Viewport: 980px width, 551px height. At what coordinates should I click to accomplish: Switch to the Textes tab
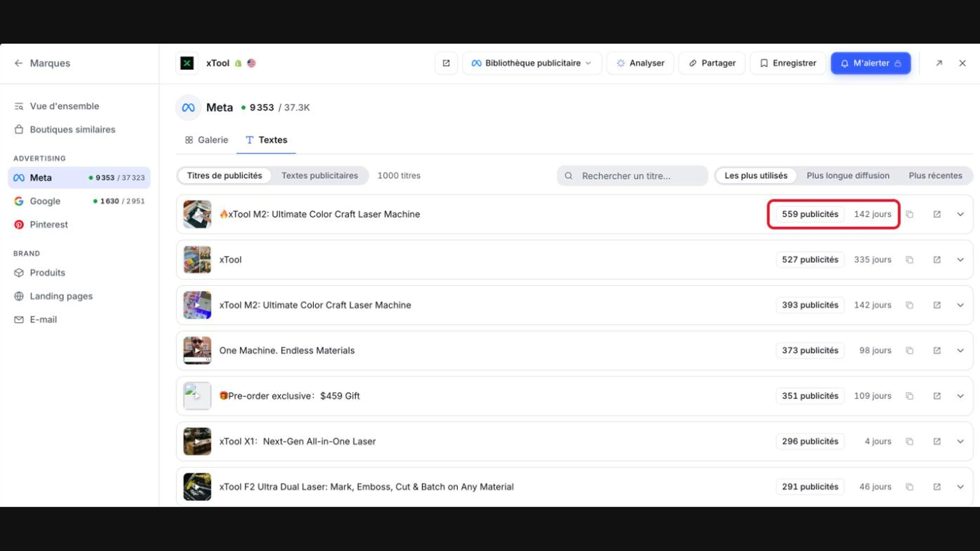(x=266, y=140)
